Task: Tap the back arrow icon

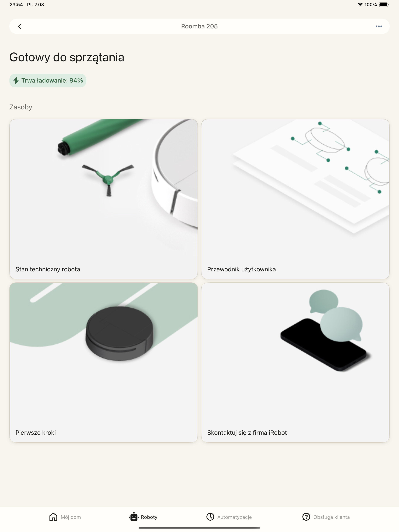Action: click(20, 26)
